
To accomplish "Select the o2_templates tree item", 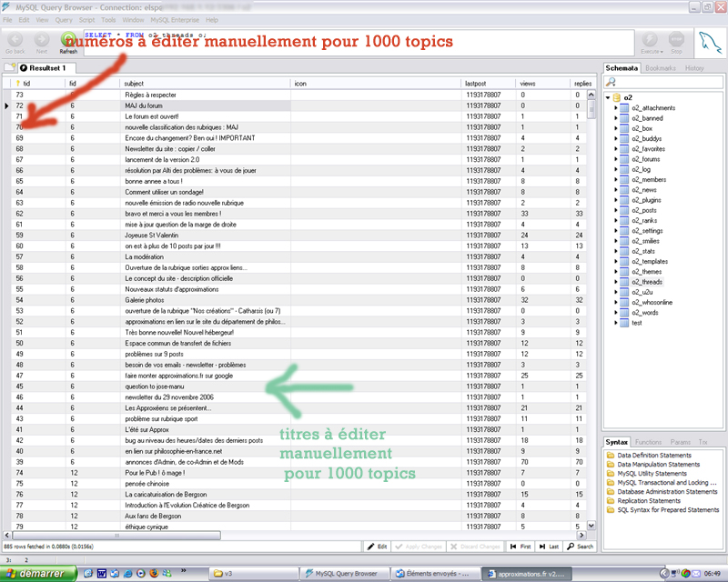I will 649,261.
